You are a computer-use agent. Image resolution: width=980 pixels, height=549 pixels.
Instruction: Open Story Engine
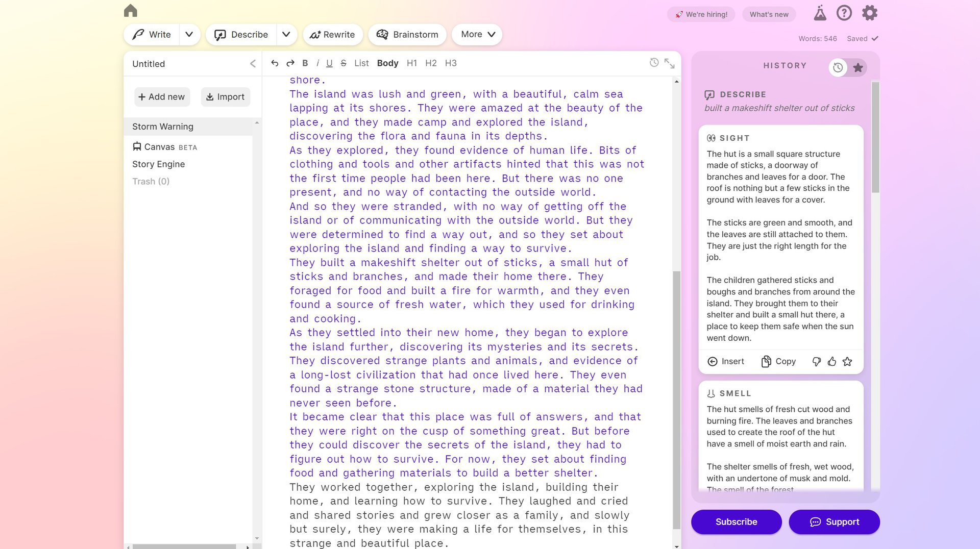[x=158, y=164]
